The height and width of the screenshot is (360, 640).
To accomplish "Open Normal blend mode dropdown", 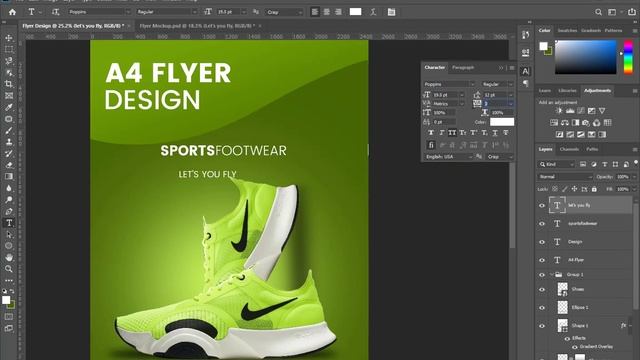I will (x=564, y=177).
